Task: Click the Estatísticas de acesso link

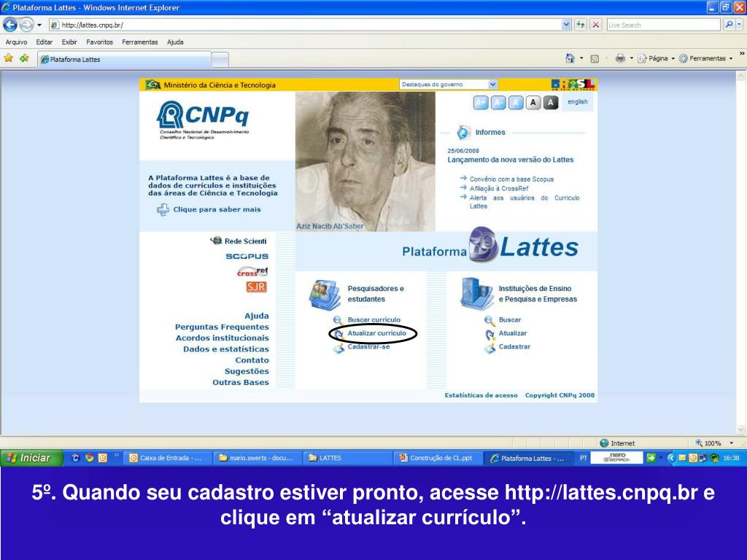Action: click(x=481, y=395)
